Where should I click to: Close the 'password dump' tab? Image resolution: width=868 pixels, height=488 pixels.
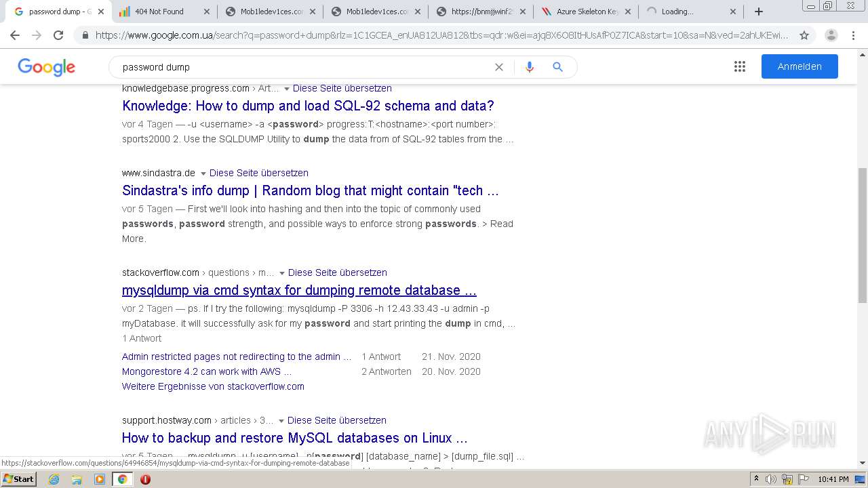click(101, 12)
